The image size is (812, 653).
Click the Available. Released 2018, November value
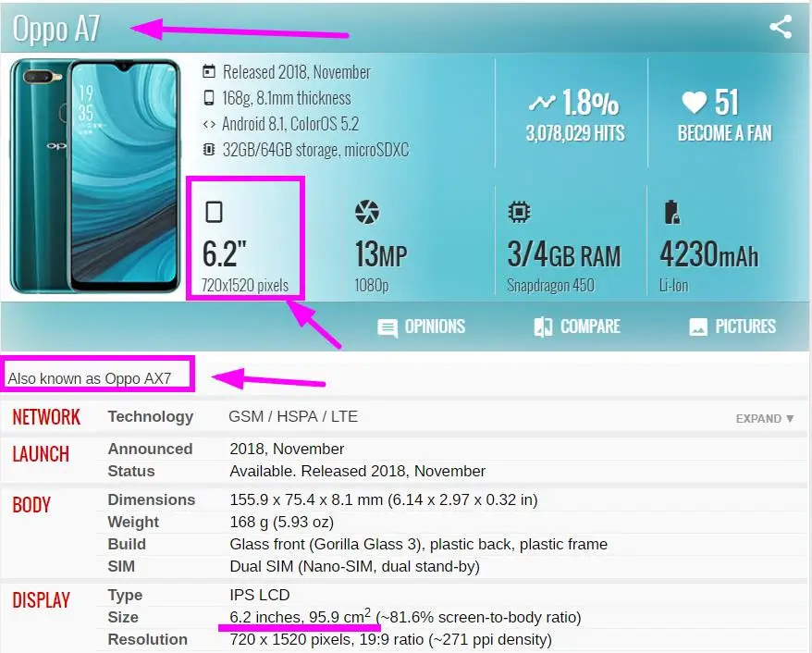[x=357, y=471]
